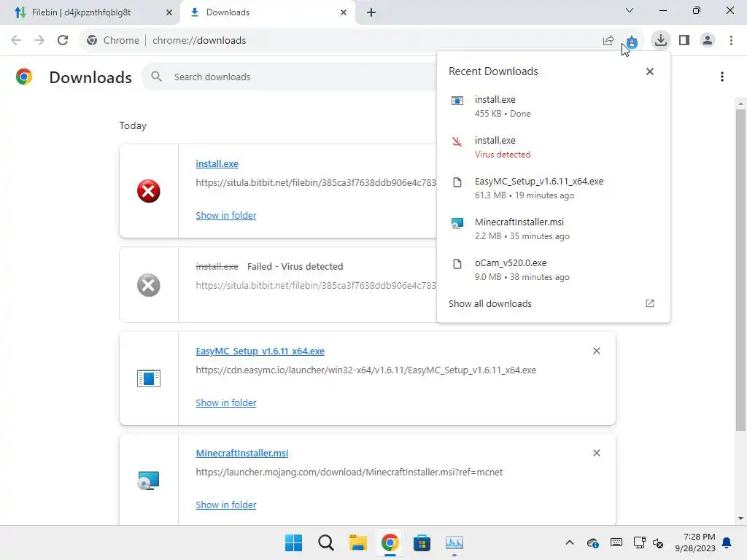The height and width of the screenshot is (560, 747).
Task: Close the Filebin tab
Action: (169, 12)
